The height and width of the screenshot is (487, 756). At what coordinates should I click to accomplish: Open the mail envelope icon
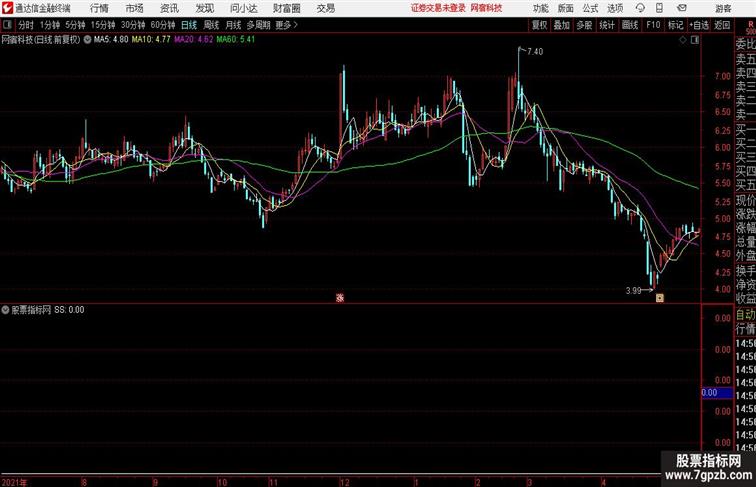point(682,8)
